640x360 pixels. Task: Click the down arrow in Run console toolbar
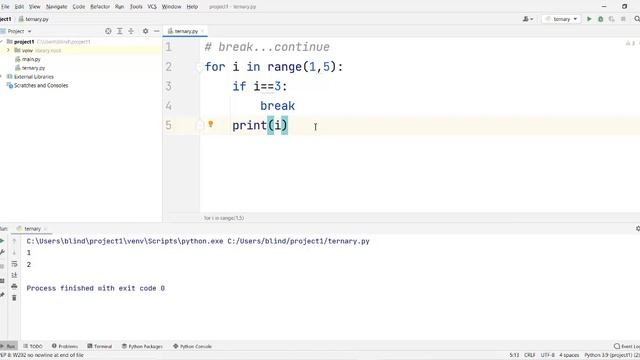coord(14,252)
